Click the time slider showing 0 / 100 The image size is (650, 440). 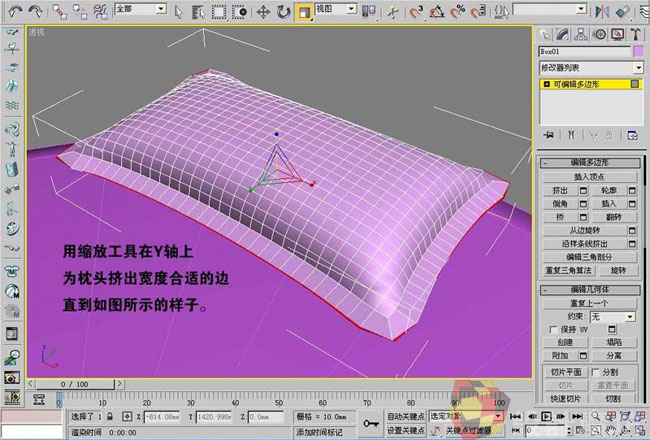[75, 384]
